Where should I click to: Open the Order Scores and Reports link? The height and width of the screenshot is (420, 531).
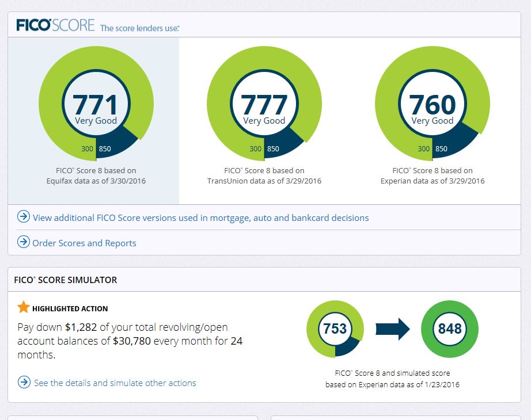coord(84,243)
